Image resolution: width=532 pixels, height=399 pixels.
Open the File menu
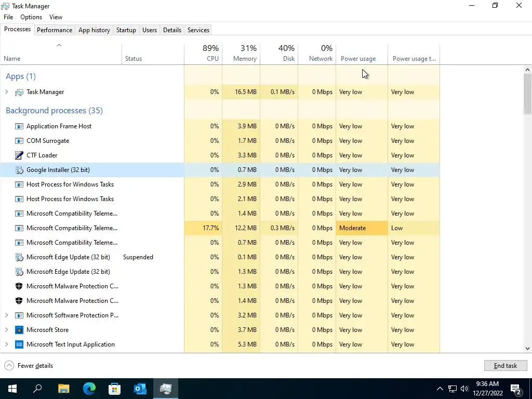click(x=8, y=17)
